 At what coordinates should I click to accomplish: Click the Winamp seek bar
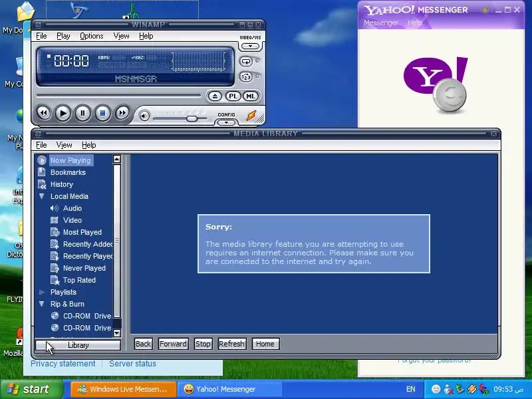tap(118, 96)
